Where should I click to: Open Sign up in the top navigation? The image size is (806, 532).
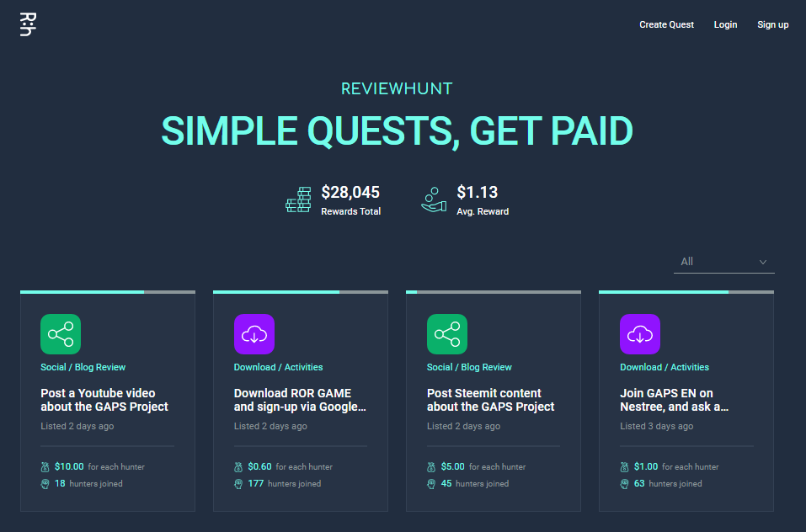pyautogui.click(x=772, y=24)
